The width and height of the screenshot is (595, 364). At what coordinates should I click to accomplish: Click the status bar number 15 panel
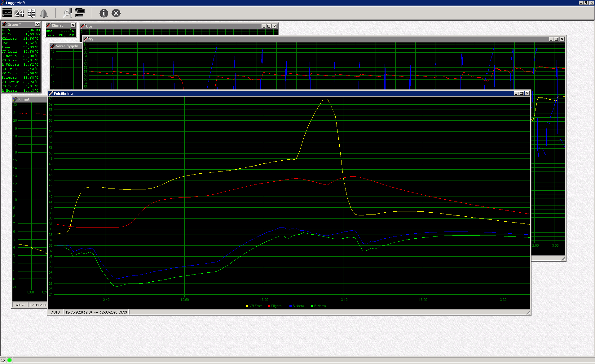click(3, 360)
